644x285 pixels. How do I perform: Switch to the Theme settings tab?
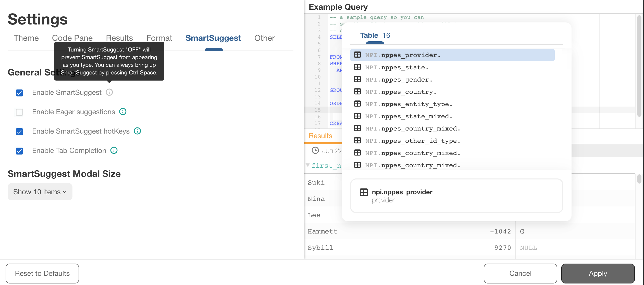[26, 38]
